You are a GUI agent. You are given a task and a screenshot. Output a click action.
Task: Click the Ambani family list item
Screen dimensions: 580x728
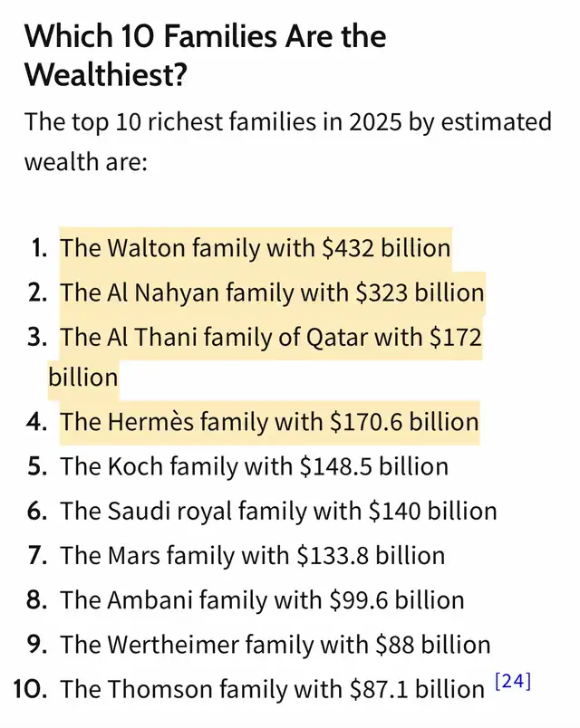[x=262, y=599]
